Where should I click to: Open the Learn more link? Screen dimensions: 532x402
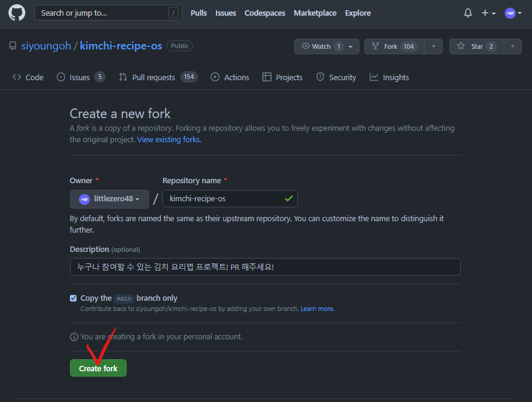317,309
